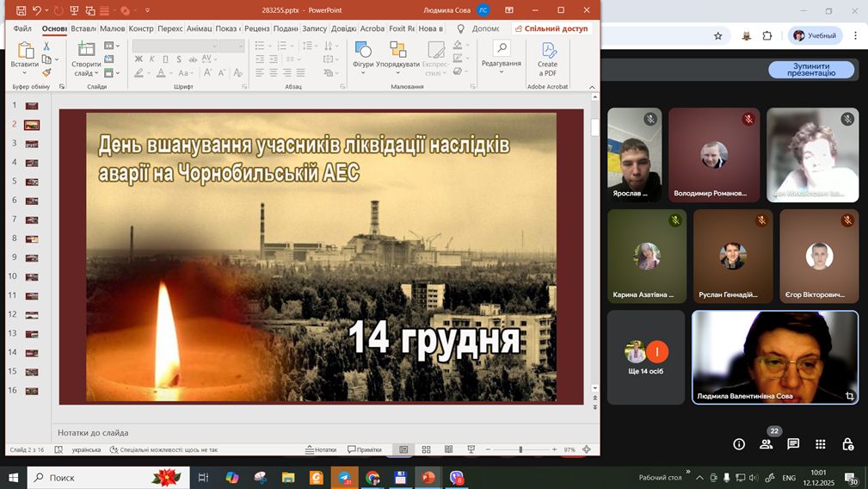This screenshot has height=489, width=868.
Task: Toggle bold formatting
Action: (139, 59)
